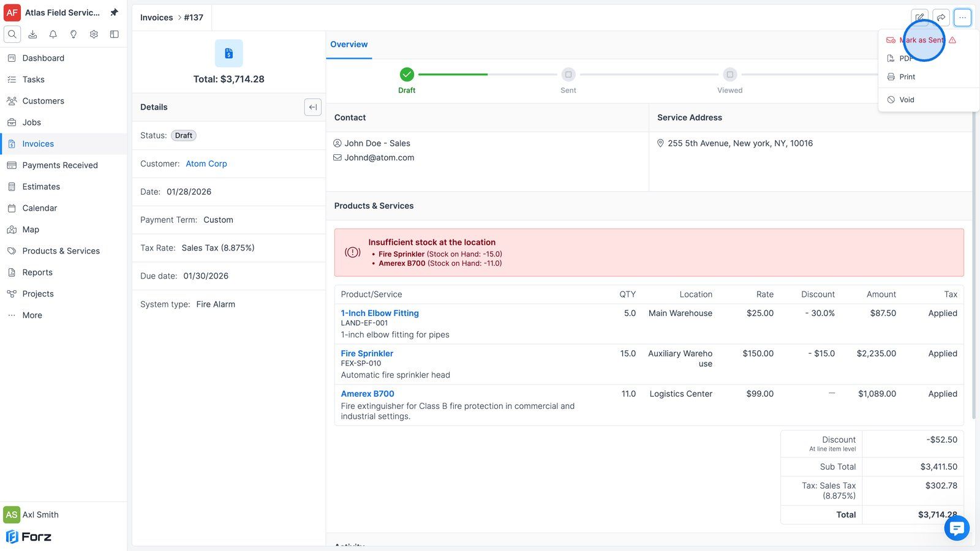Open Map in the sidebar
This screenshot has width=980, height=551.
(x=64, y=230)
